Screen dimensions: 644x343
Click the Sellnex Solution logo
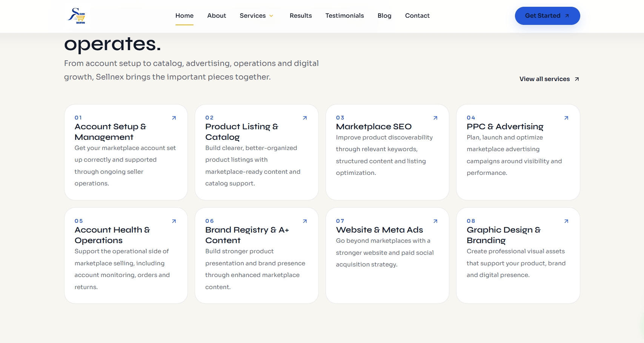[77, 16]
